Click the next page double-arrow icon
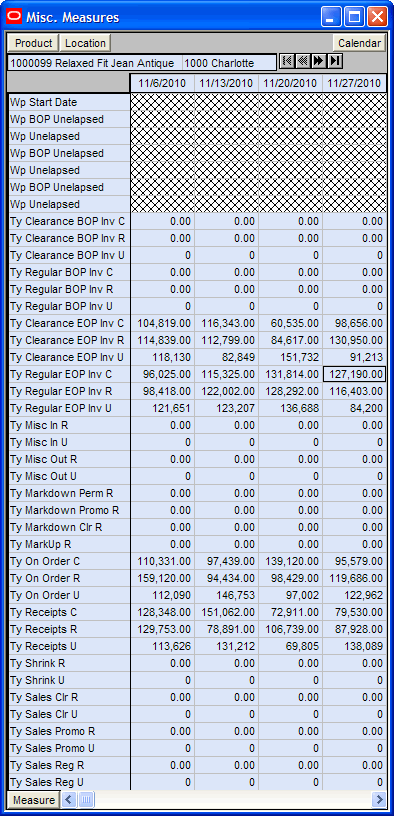 319,61
